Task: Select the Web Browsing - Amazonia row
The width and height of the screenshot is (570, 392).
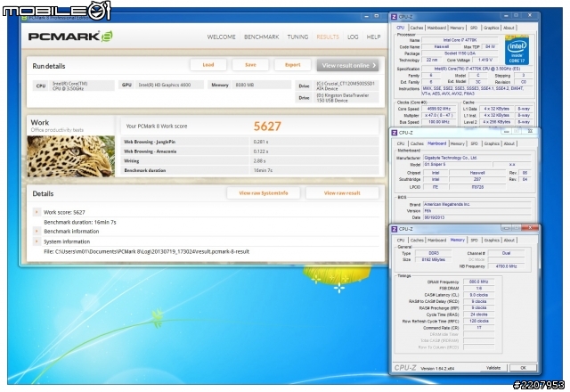Action: click(249, 151)
